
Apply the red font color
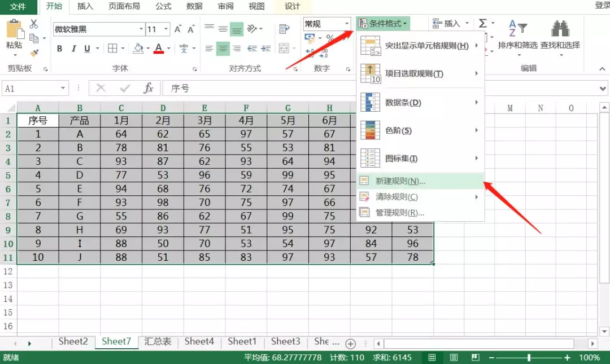click(x=159, y=48)
